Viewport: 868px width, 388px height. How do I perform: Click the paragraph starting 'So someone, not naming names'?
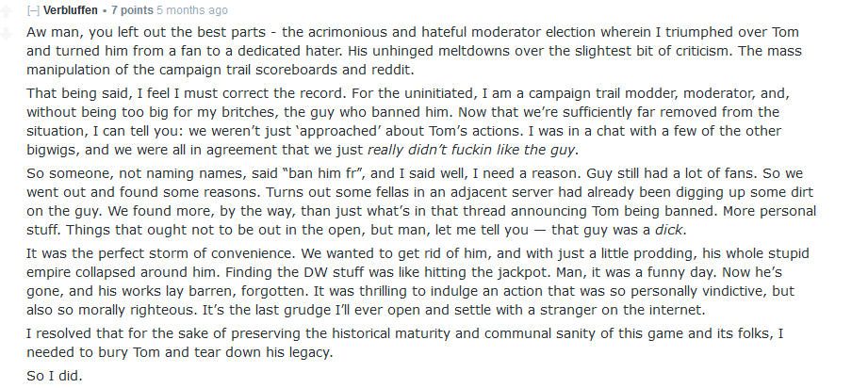click(x=421, y=202)
